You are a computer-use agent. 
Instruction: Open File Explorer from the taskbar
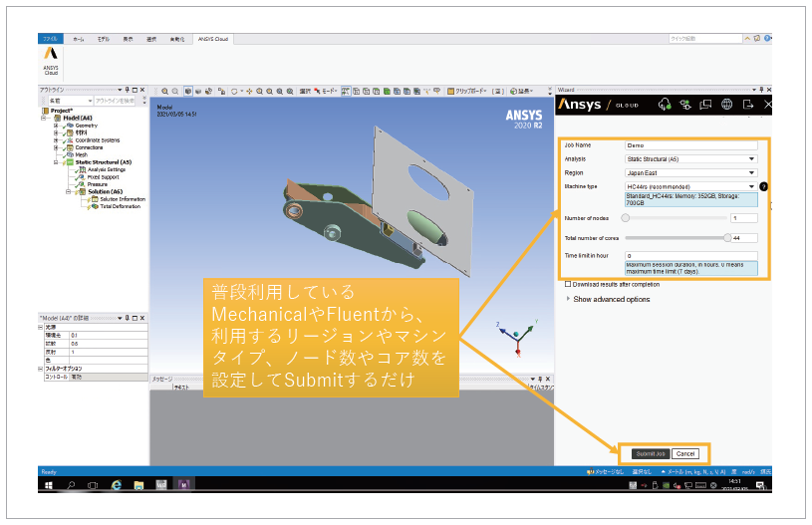pyautogui.click(x=138, y=485)
